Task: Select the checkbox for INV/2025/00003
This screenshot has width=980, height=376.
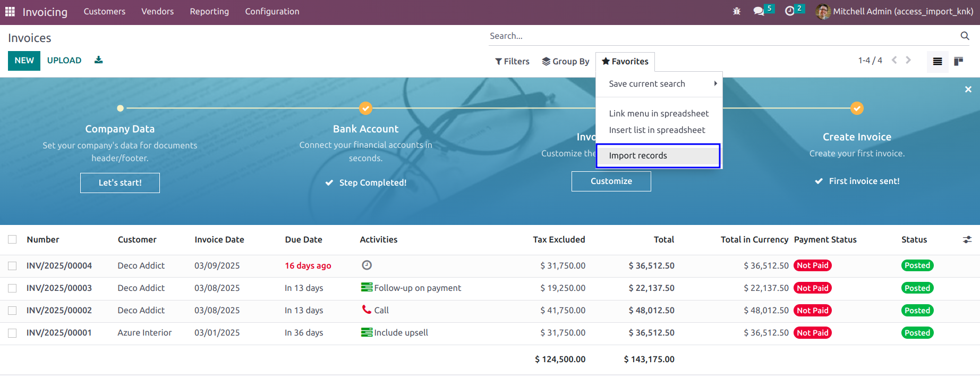Action: coord(12,288)
